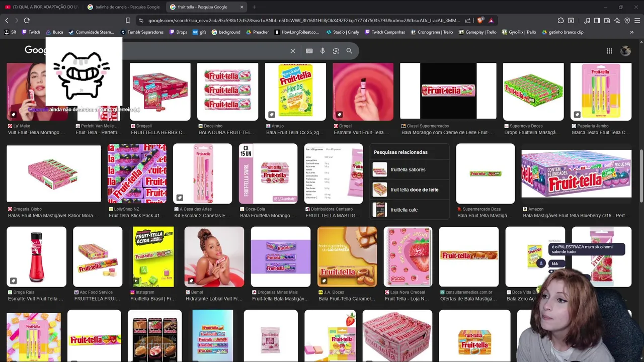Screen dimensions: 644x362
Task: Search by image with Google Lens
Action: tap(336, 51)
